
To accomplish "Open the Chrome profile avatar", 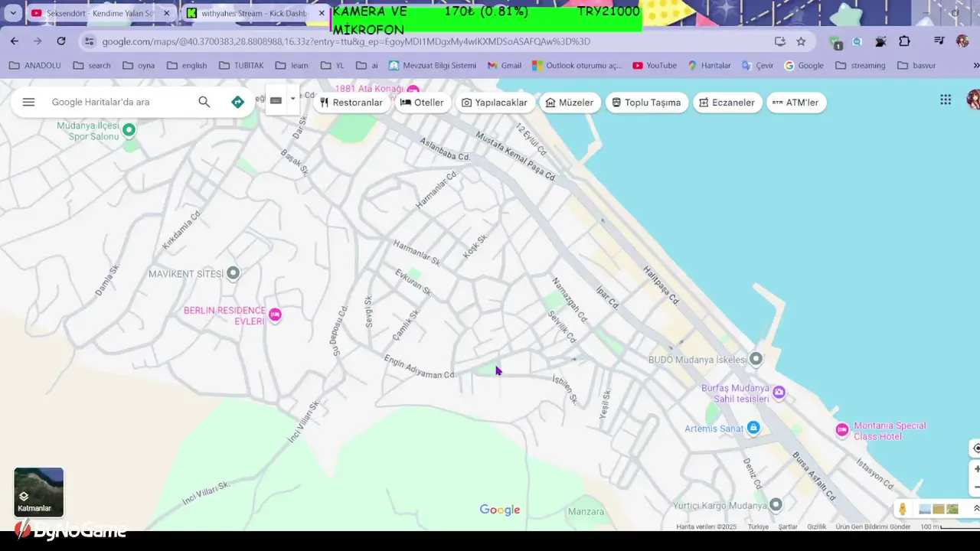I will (962, 41).
